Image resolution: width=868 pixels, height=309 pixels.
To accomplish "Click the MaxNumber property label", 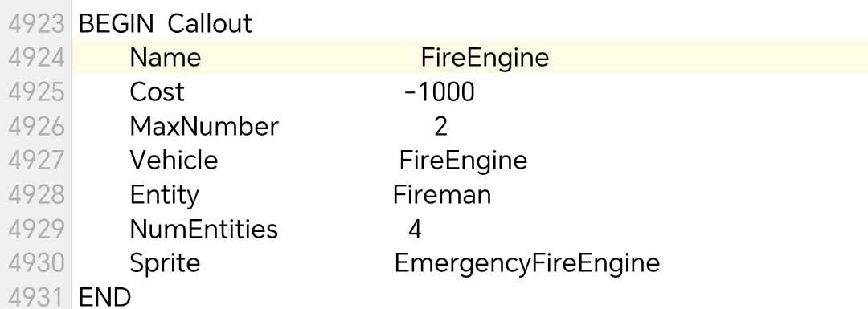I will click(x=203, y=127).
